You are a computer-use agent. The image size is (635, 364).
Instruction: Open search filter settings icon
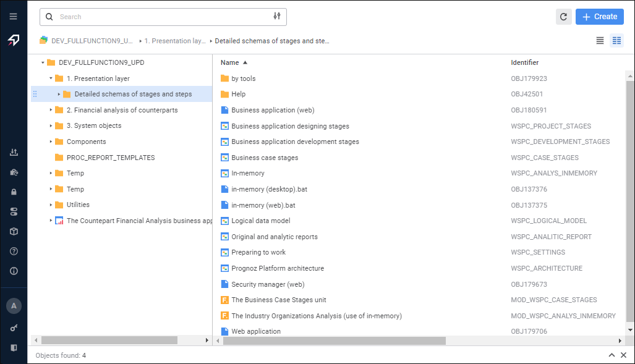277,17
